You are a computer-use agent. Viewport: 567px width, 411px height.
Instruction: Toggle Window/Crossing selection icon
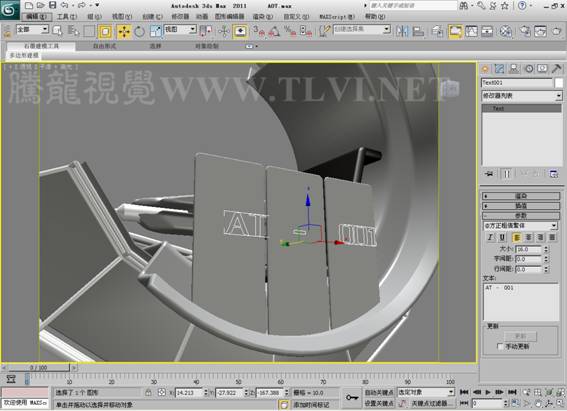pyautogui.click(x=105, y=31)
